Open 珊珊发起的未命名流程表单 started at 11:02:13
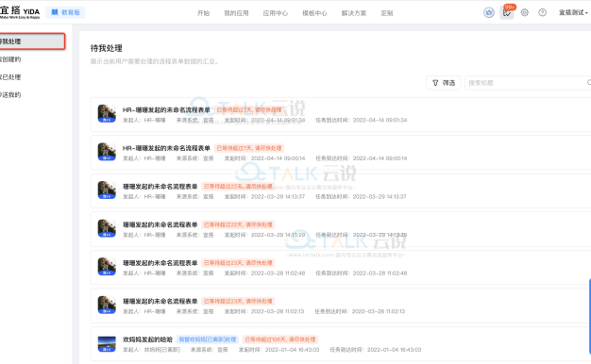The height and width of the screenshot is (364, 591). tap(160, 301)
